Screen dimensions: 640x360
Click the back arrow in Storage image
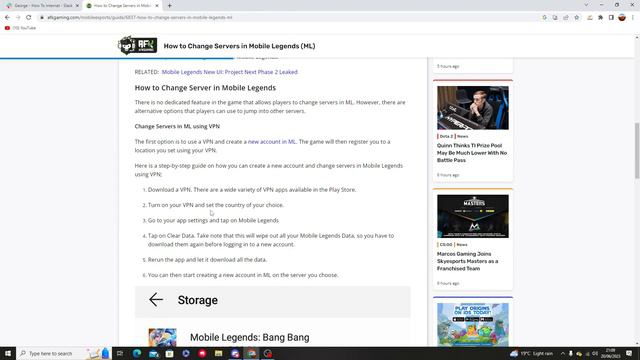pos(156,300)
